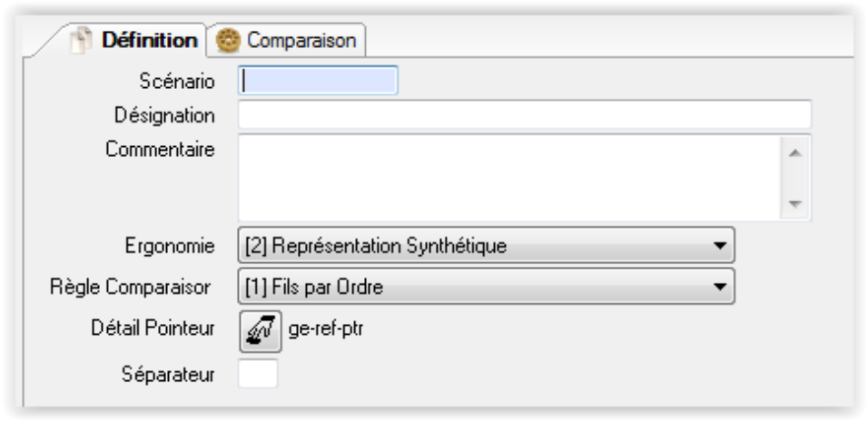Switch to the Comparaison tab
Viewport: 868px width, 421px height.
301,41
